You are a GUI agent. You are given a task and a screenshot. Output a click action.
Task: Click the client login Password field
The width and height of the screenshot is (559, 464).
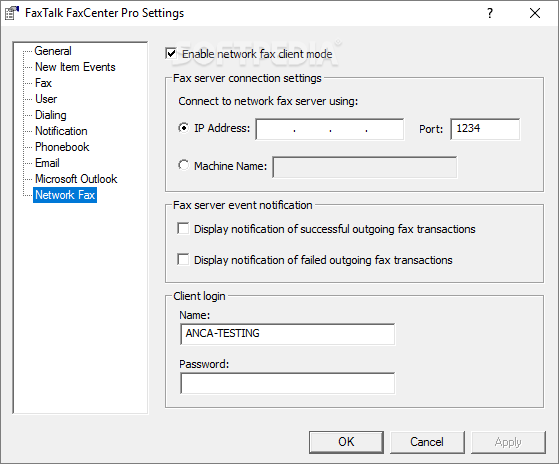point(287,383)
